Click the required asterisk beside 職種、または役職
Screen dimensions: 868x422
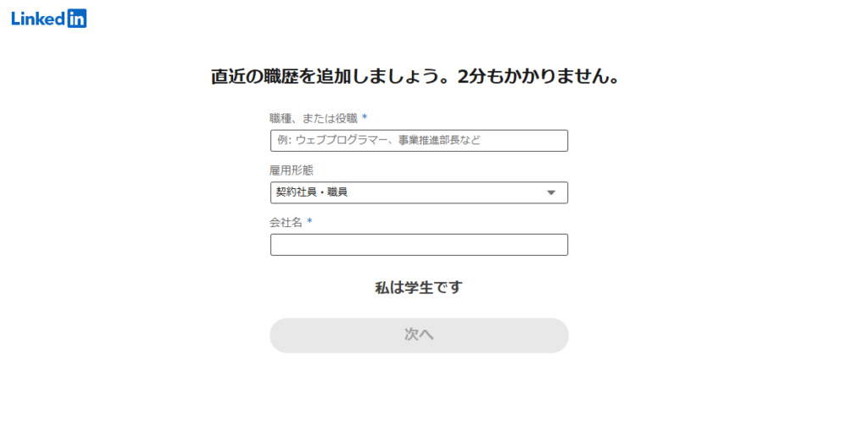364,117
